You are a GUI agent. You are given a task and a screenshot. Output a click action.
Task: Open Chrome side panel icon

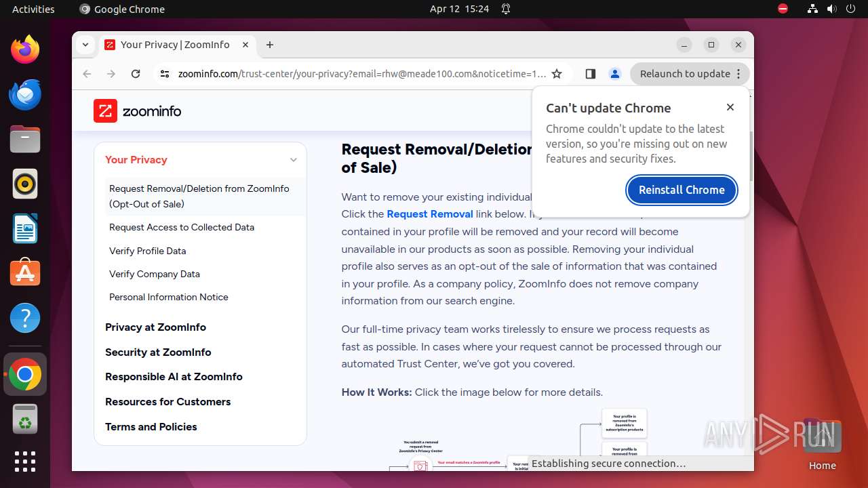[x=590, y=74]
